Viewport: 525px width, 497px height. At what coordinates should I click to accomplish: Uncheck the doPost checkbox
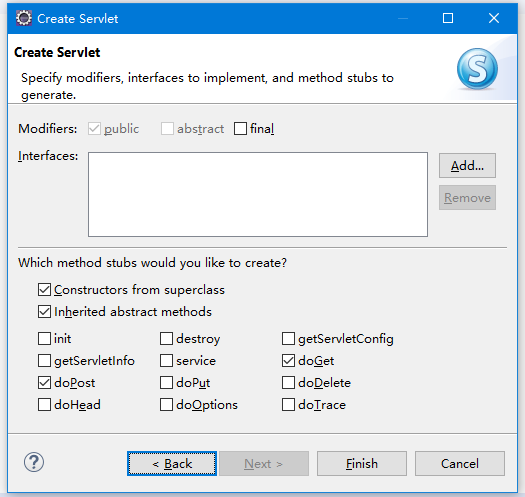44,383
